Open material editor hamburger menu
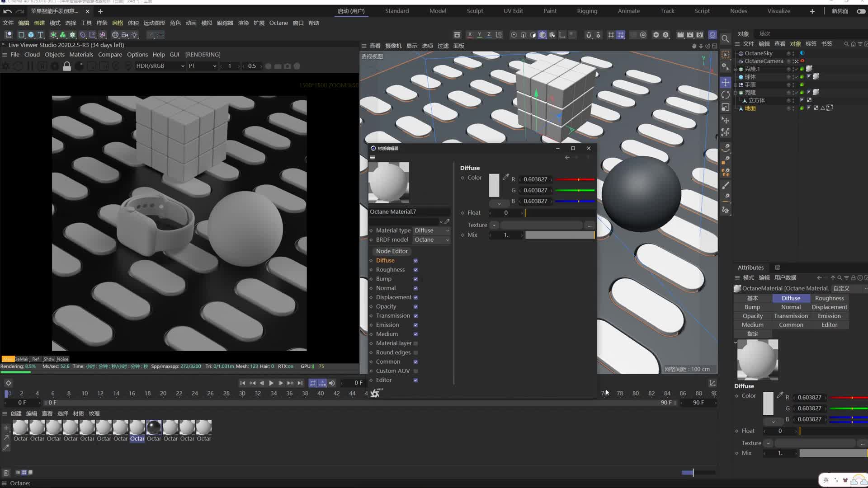 tap(373, 157)
